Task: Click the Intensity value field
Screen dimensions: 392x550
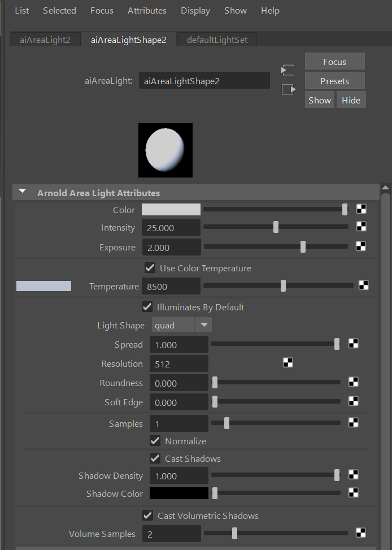Action: [x=171, y=227]
